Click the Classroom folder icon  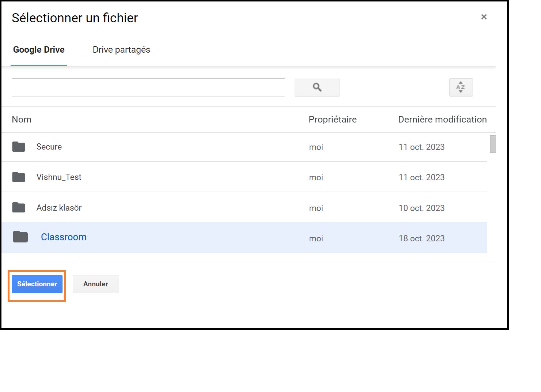[x=20, y=237]
